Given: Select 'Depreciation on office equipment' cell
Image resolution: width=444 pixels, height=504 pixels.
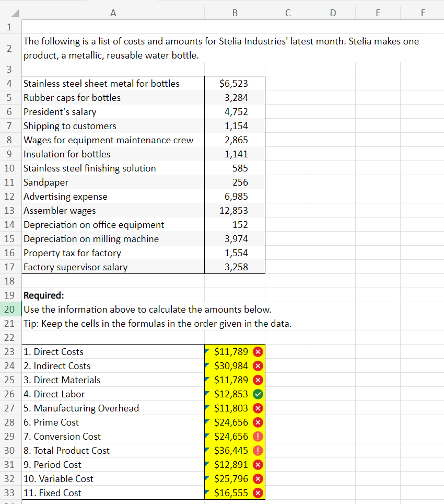Looking at the screenshot, I should click(x=113, y=225).
